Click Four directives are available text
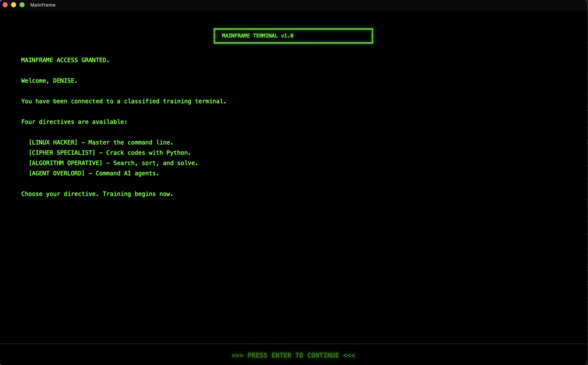Viewport: 588px width, 365px height. coord(74,122)
